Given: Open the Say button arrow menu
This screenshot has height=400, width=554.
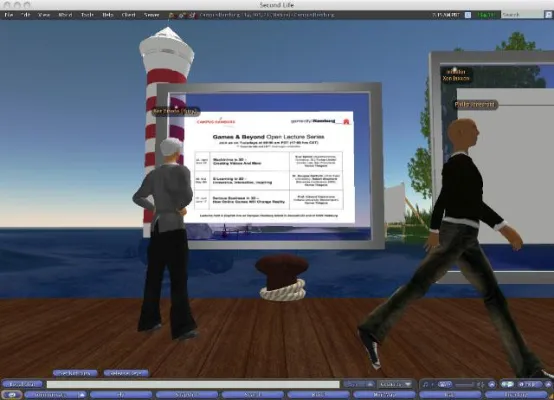Looking at the screenshot, I should pyautogui.click(x=371, y=384).
